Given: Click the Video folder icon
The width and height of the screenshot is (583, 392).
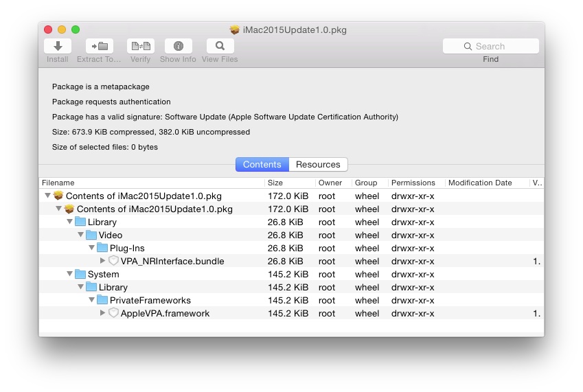Looking at the screenshot, I should click(91, 235).
